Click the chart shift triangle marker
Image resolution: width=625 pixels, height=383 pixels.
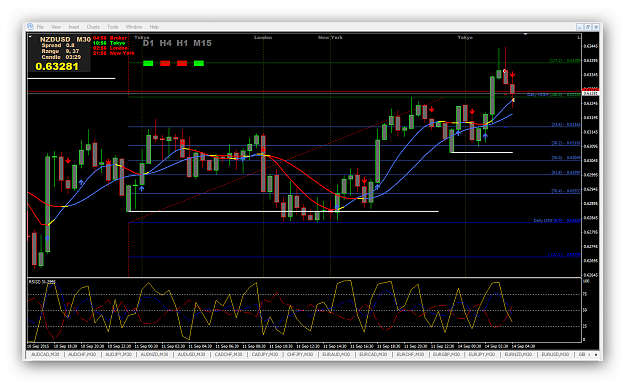coord(526,35)
